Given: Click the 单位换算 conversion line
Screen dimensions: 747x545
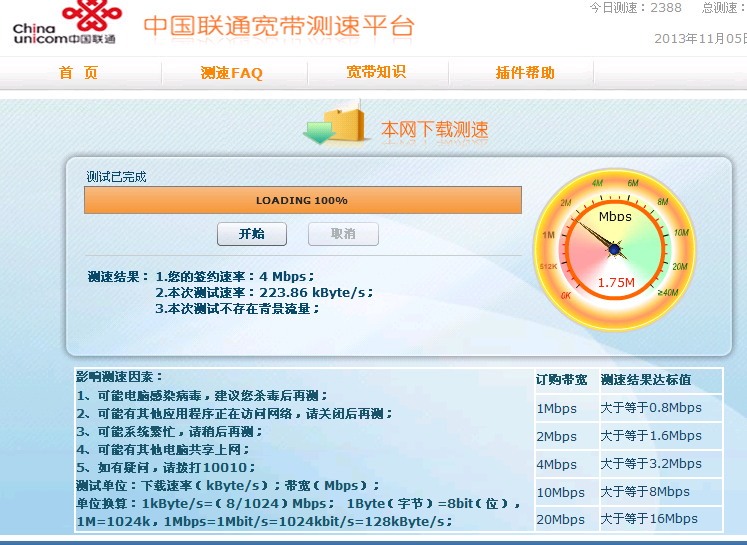Looking at the screenshot, I should click(298, 504).
